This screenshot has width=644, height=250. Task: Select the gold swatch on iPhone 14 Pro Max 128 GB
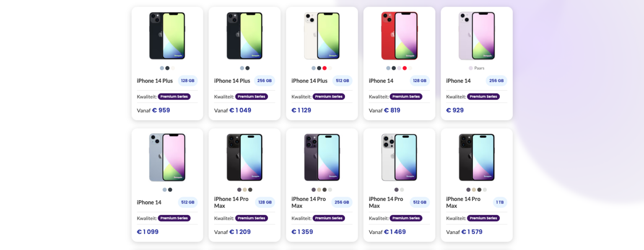point(244,189)
